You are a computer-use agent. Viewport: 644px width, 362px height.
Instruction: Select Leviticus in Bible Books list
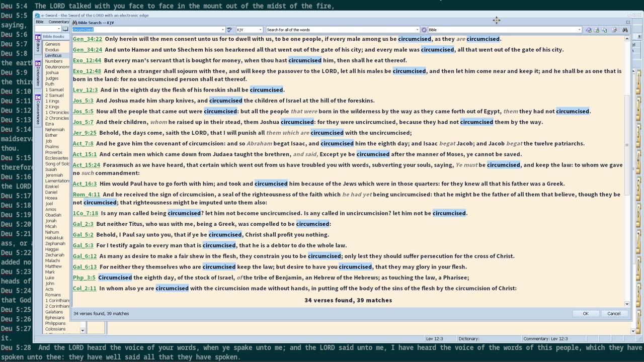pyautogui.click(x=53, y=55)
